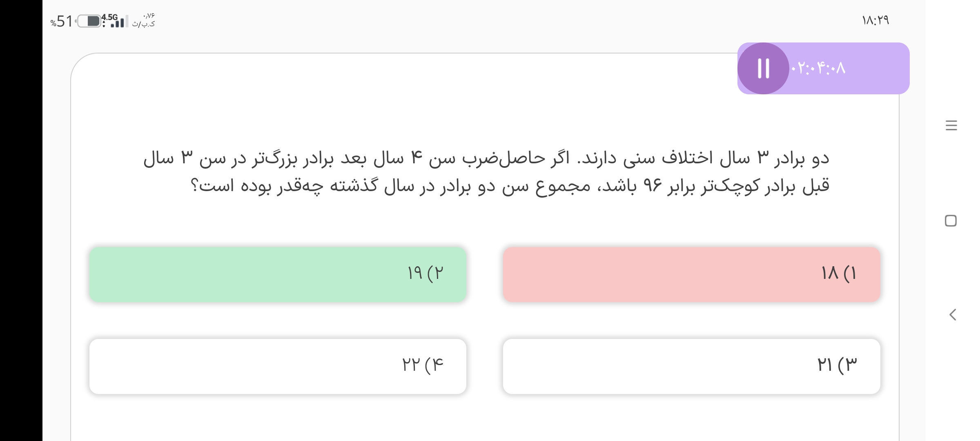980x441 pixels.
Task: Choose answer option 4 with value ۲۲
Action: (278, 366)
